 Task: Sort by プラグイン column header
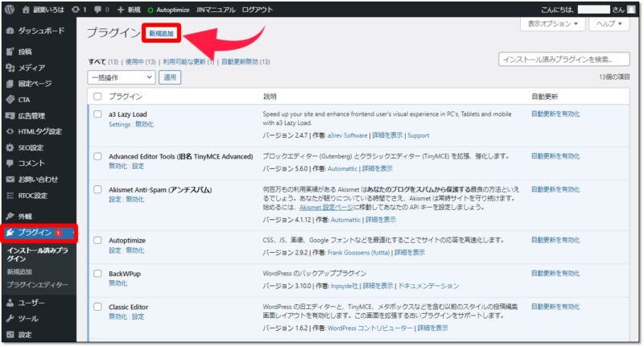click(126, 97)
